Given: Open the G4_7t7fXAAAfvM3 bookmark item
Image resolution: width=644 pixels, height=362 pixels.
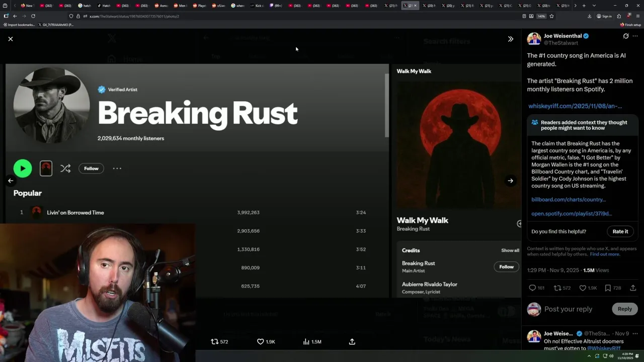Looking at the screenshot, I should [56, 25].
